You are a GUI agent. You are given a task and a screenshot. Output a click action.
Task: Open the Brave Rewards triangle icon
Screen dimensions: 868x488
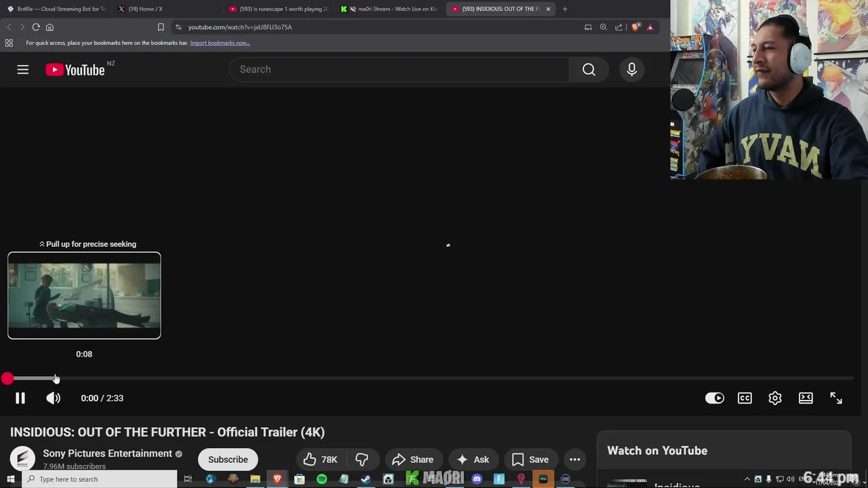coord(650,27)
